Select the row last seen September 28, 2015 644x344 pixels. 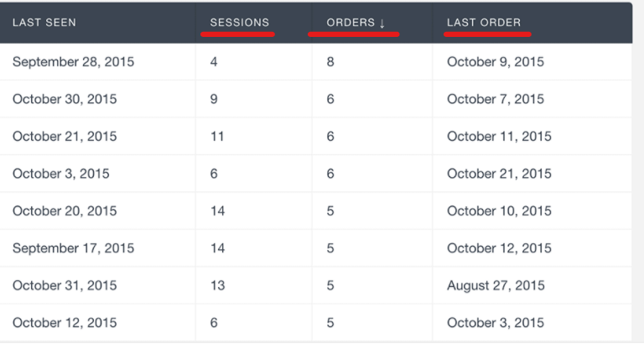click(315, 61)
